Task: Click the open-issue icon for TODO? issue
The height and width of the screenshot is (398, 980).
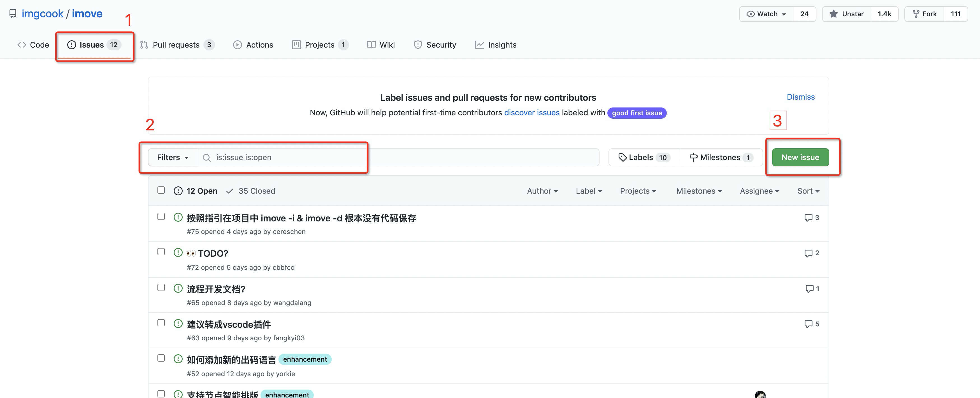Action: pos(178,253)
